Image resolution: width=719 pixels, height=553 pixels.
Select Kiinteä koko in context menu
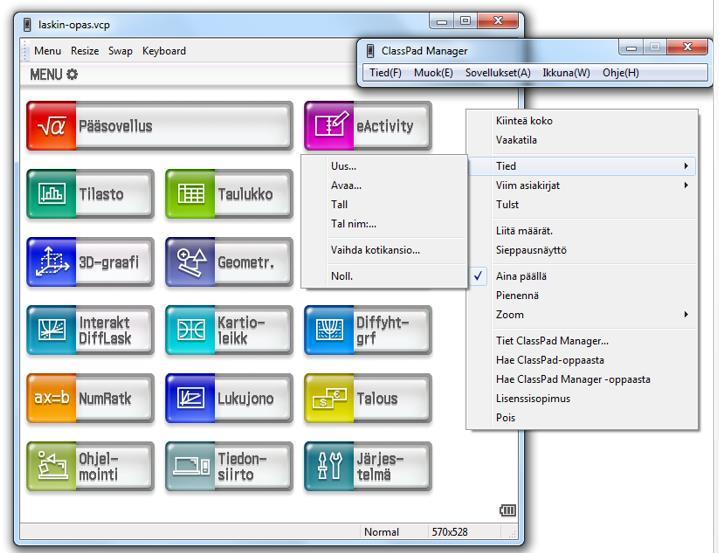582,121
